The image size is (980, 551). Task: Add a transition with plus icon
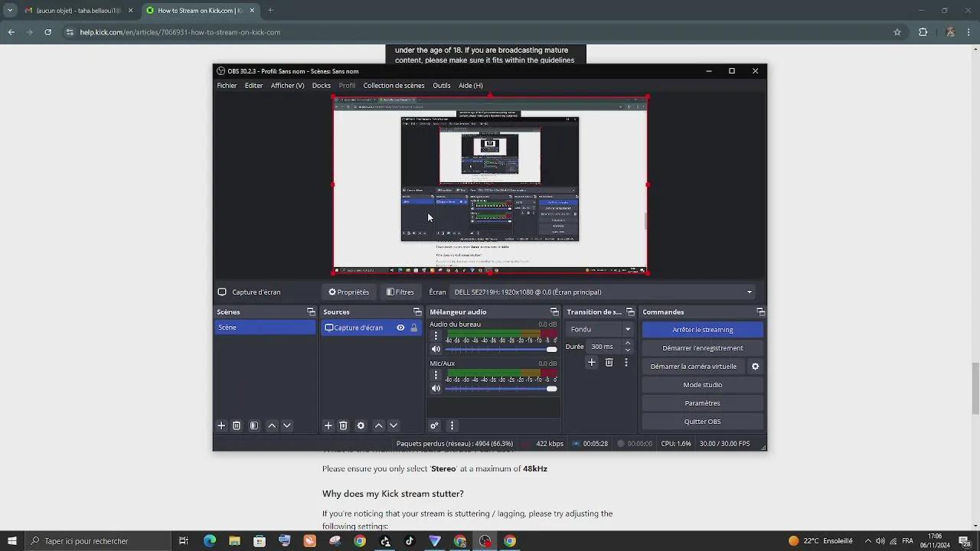[591, 363]
